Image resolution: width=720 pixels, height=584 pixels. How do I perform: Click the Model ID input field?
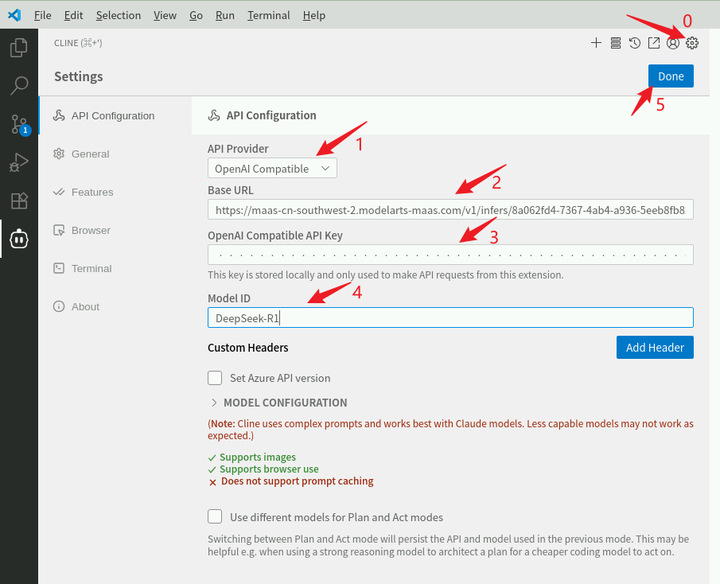(x=450, y=318)
